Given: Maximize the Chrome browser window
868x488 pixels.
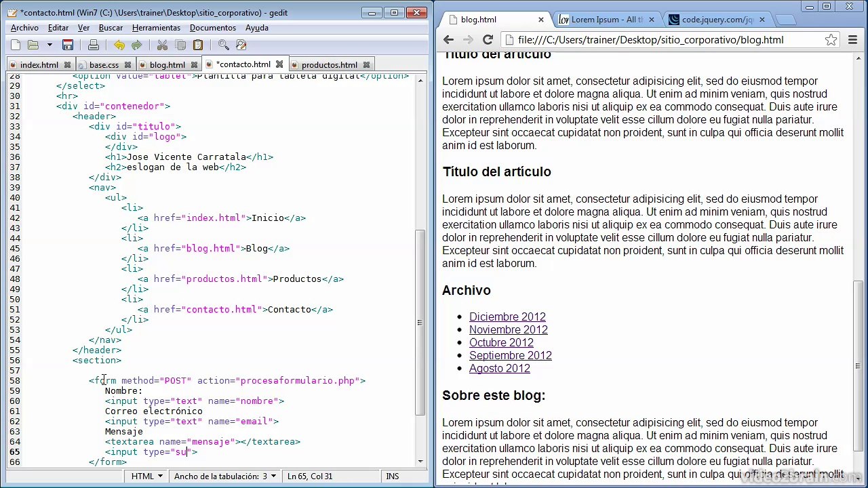Looking at the screenshot, I should coord(826,7).
